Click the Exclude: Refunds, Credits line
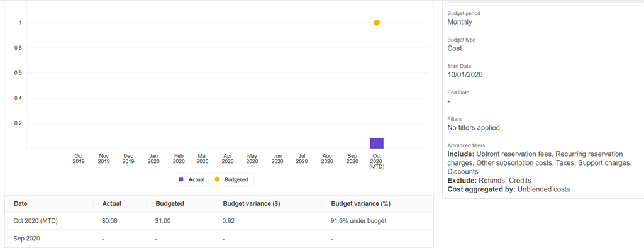The height and width of the screenshot is (248, 644). tap(489, 181)
